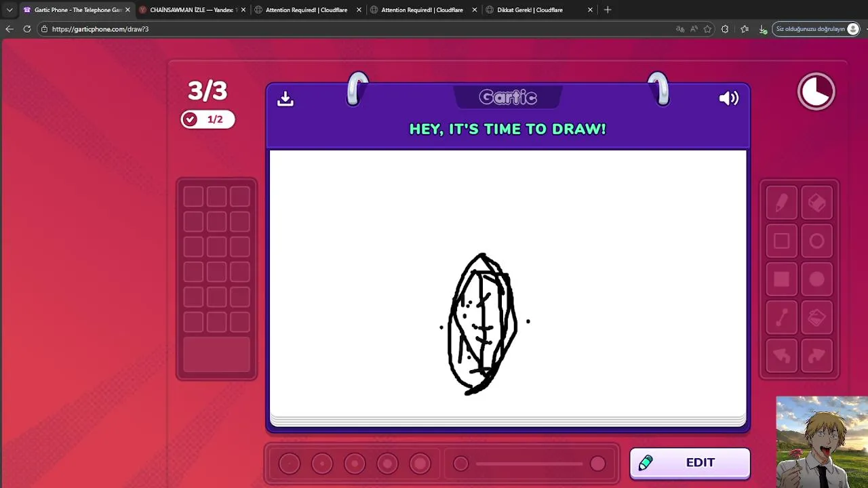Switch to the Dikkat Gerekli Cloudflare tab
This screenshot has height=488, width=868.
click(x=539, y=9)
